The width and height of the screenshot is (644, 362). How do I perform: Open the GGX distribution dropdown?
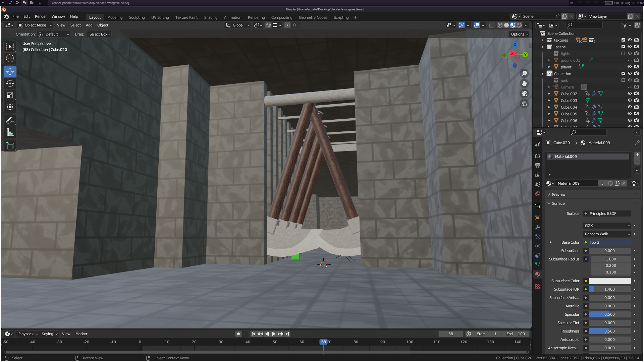[607, 226]
